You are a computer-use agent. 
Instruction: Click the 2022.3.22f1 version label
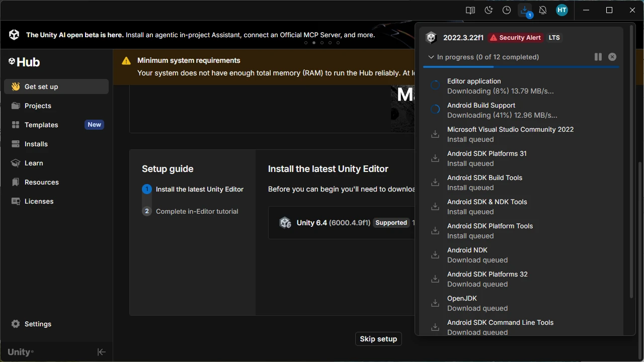tap(463, 38)
